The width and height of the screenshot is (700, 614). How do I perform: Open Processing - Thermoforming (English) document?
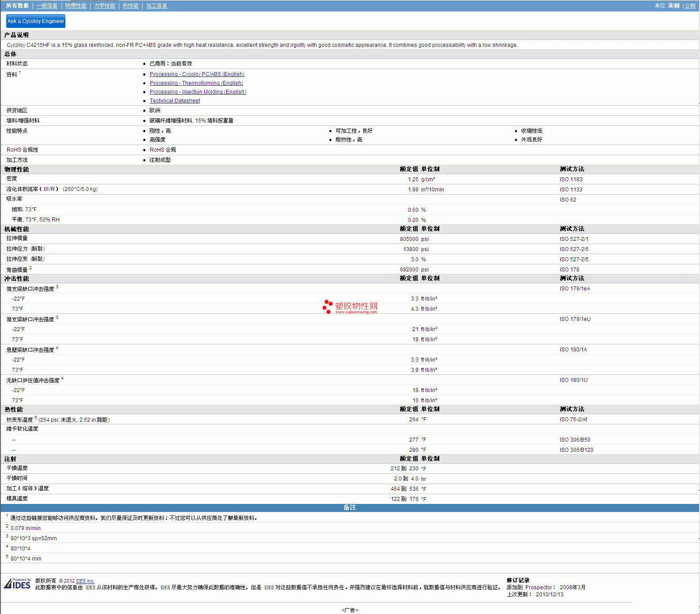196,83
